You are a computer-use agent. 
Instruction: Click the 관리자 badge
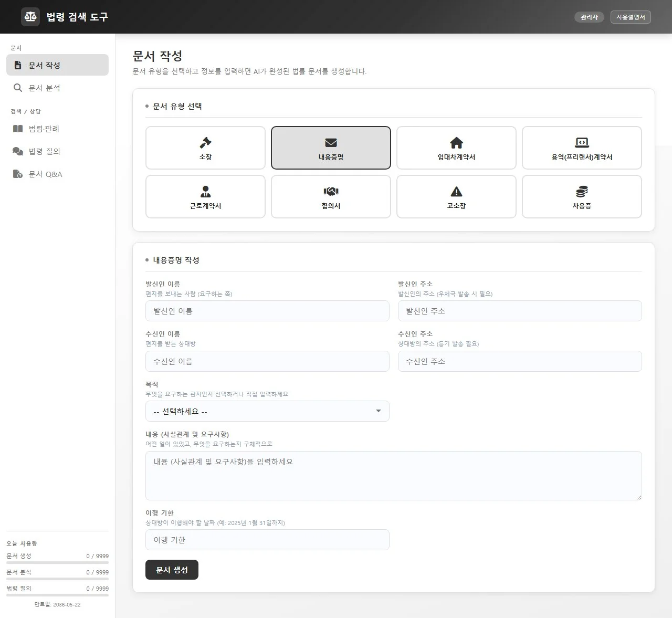pos(589,17)
